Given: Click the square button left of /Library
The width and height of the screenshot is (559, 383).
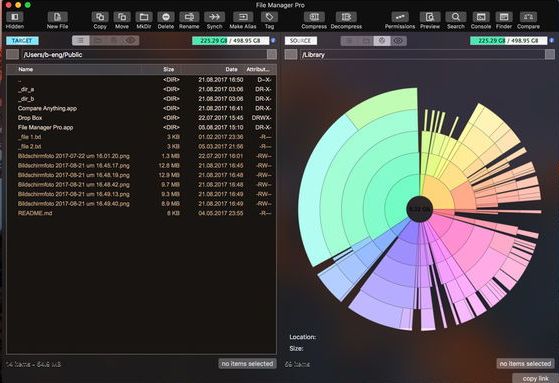Looking at the screenshot, I should pyautogui.click(x=291, y=55).
